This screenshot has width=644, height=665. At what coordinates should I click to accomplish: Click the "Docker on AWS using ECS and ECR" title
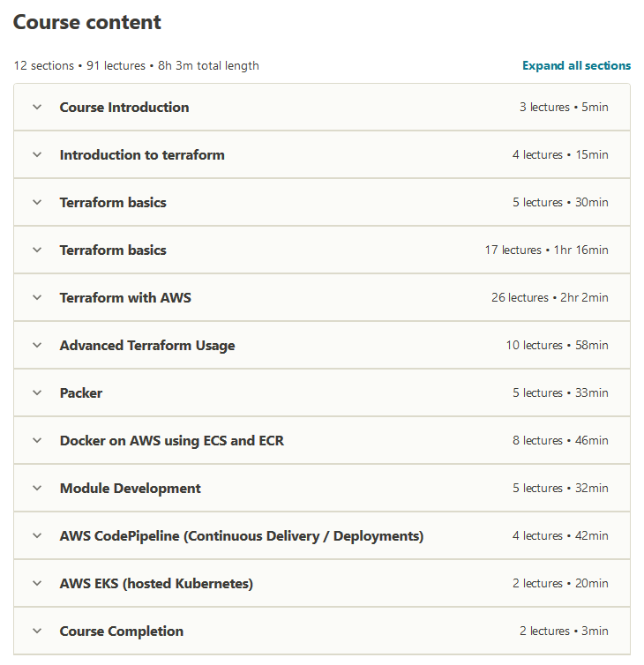click(x=172, y=440)
